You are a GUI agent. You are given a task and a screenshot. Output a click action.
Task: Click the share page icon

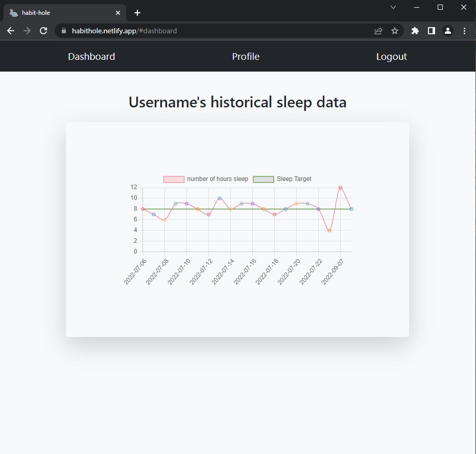378,31
